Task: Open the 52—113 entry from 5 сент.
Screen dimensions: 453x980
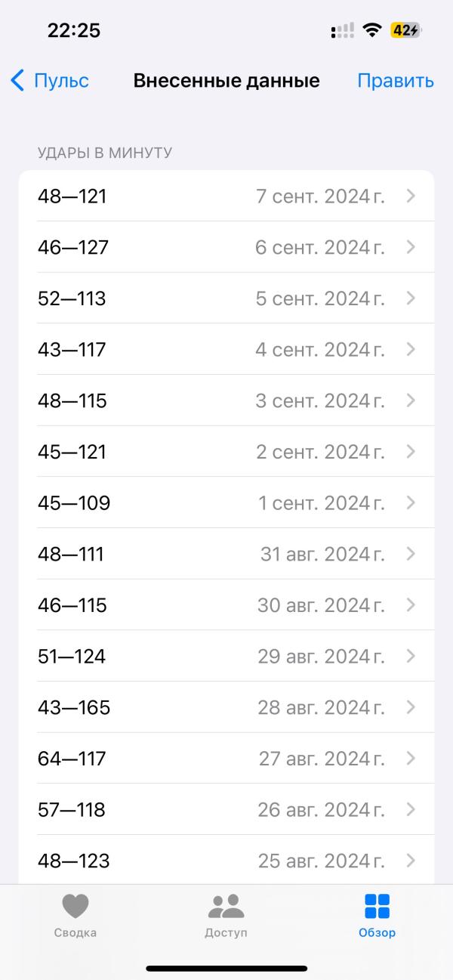Action: [226, 298]
